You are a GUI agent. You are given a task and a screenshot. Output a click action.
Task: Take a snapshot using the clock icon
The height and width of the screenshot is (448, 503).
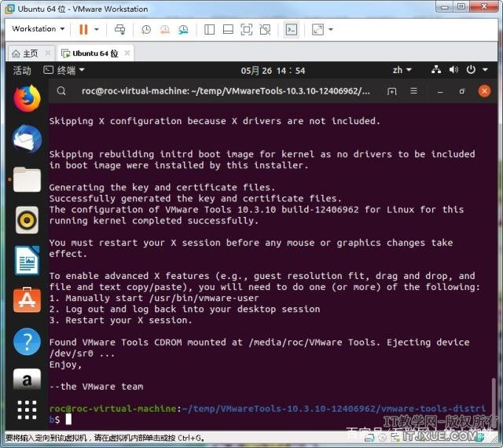pyautogui.click(x=146, y=29)
